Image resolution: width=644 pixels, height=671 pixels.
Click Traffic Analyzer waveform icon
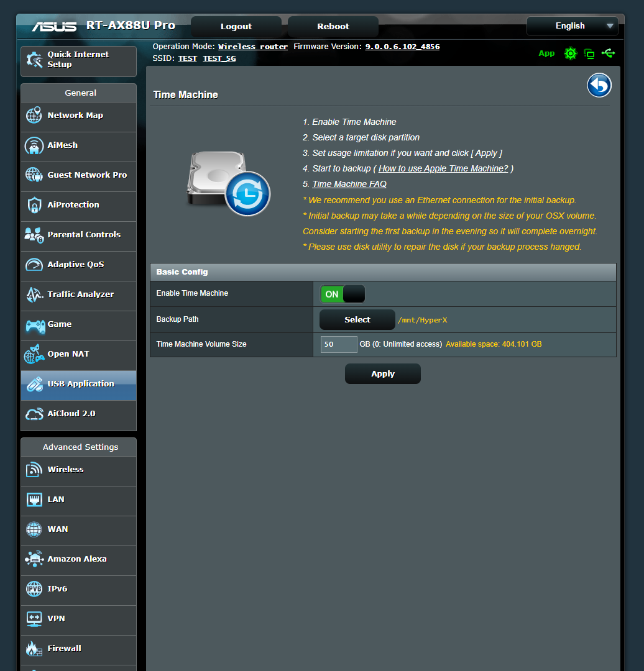click(34, 295)
